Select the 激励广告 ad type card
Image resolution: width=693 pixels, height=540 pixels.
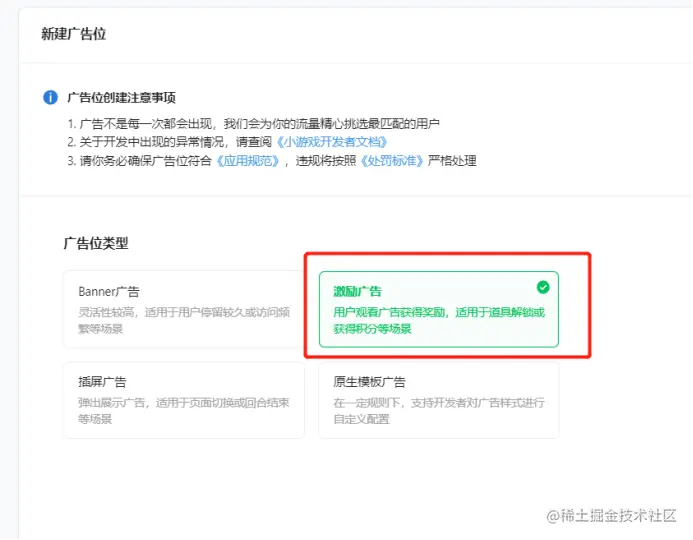click(x=439, y=309)
